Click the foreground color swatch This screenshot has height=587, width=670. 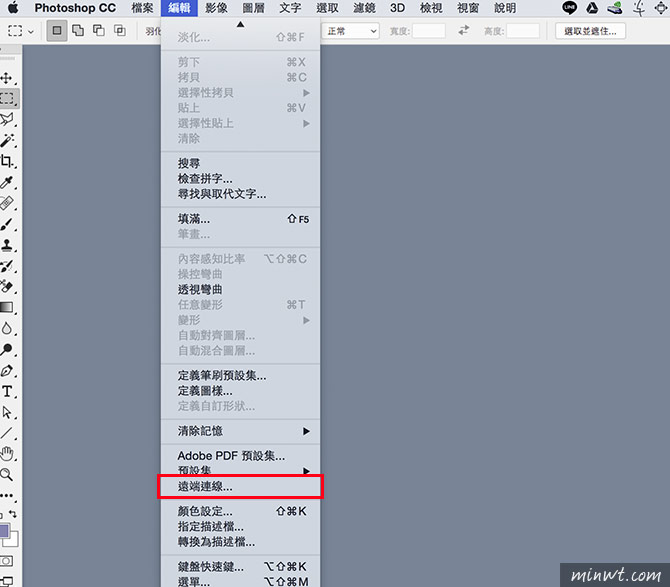pos(4,531)
